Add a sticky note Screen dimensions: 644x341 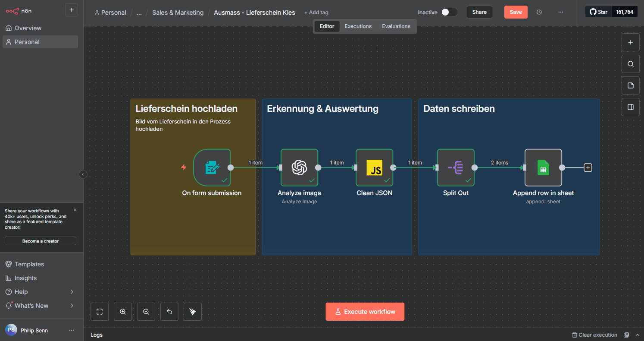click(x=630, y=85)
